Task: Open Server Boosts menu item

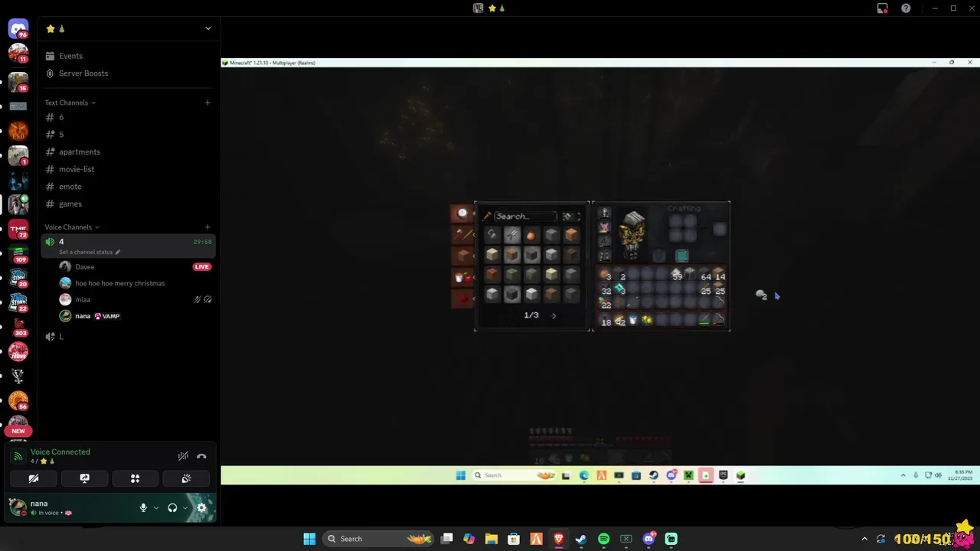Action: coord(128,73)
